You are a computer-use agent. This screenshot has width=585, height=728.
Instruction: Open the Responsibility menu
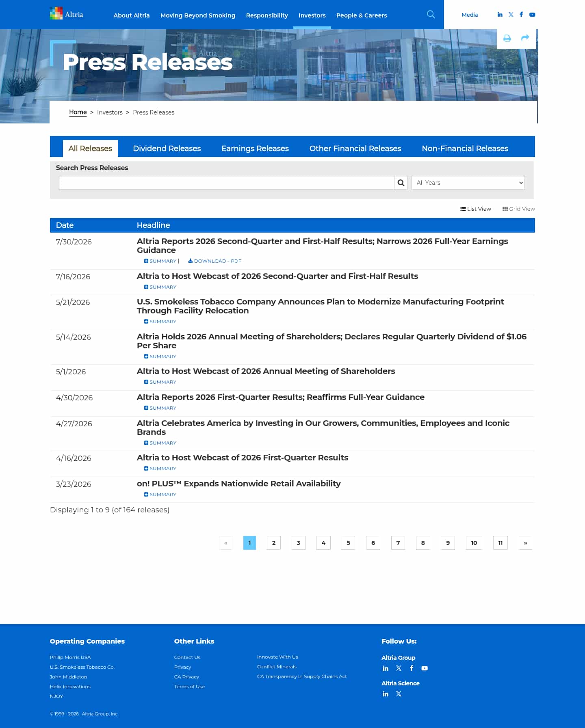click(267, 15)
